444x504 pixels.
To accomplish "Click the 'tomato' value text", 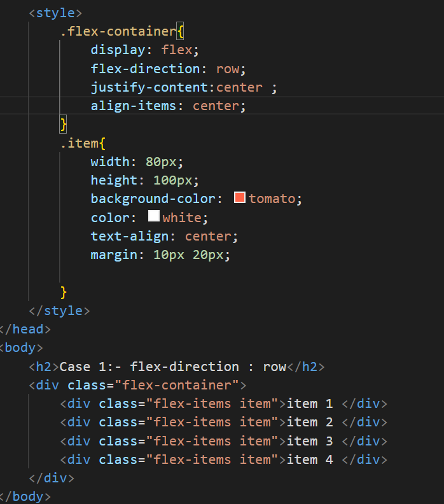I will pyautogui.click(x=272, y=199).
